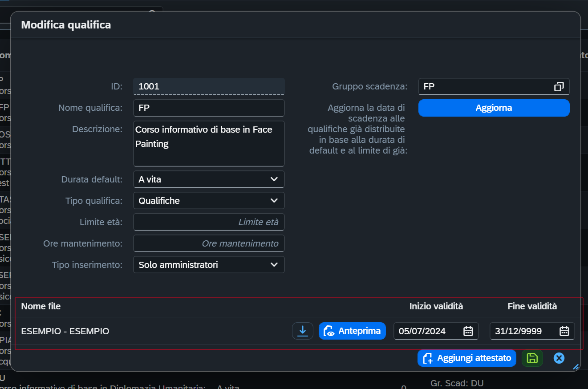Download the ESEMPIO - ESEMPIO file
The height and width of the screenshot is (389, 588).
tap(303, 331)
